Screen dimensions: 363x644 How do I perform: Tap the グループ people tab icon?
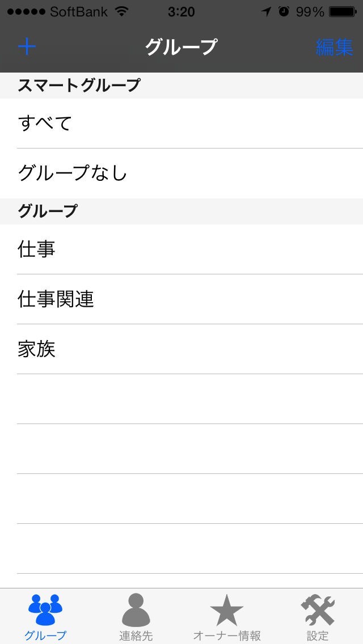pyautogui.click(x=45, y=609)
